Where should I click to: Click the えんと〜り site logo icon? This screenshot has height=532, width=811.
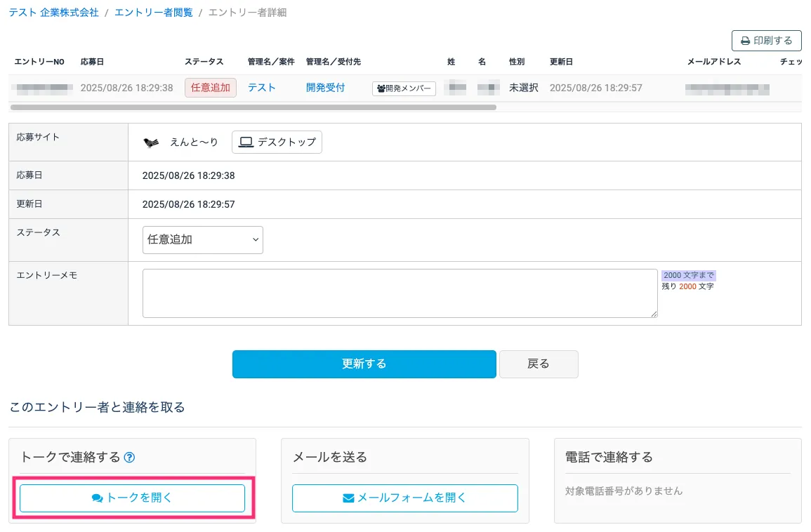click(152, 142)
